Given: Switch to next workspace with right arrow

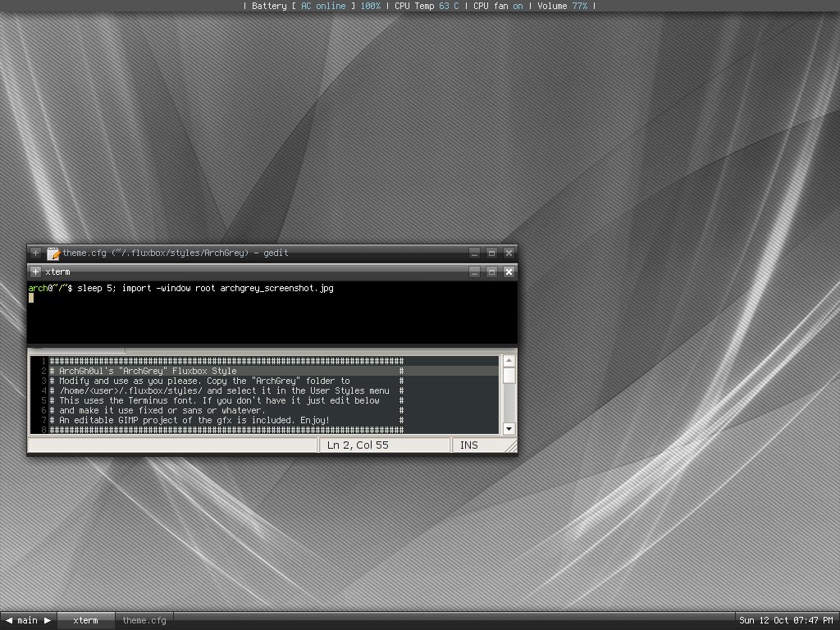Looking at the screenshot, I should 47,620.
